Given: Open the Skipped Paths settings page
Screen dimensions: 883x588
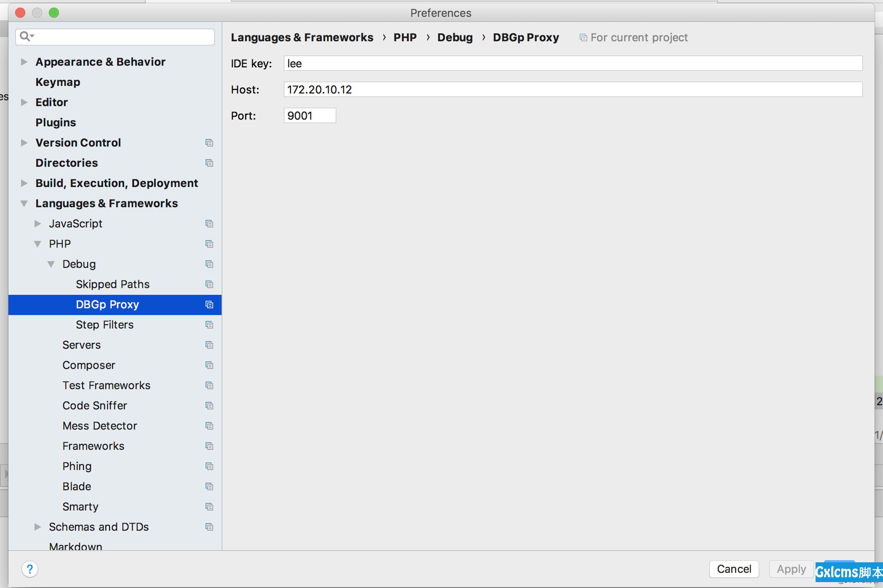Looking at the screenshot, I should tap(112, 284).
